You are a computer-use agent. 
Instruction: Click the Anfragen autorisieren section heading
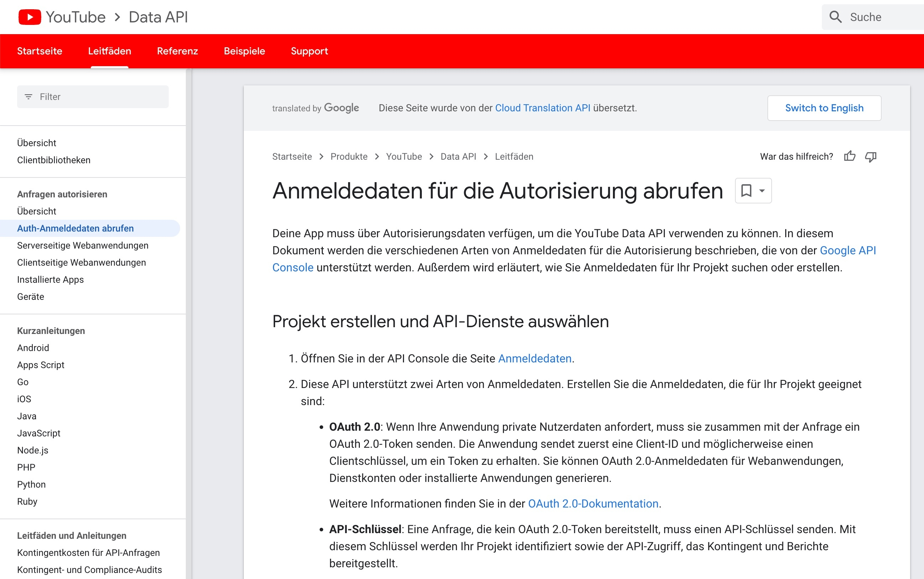[62, 194]
